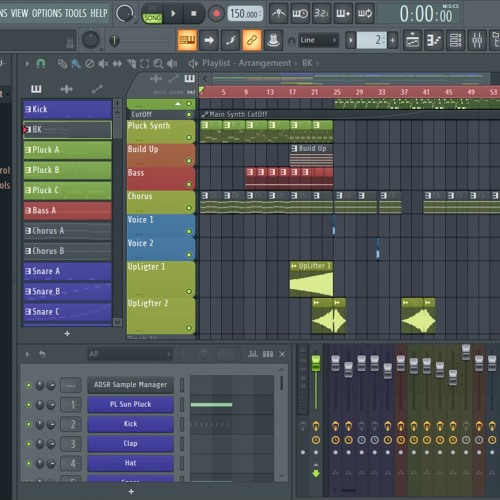The image size is (500, 500).
Task: Select the Snare B pattern in picker
Action: tap(67, 291)
